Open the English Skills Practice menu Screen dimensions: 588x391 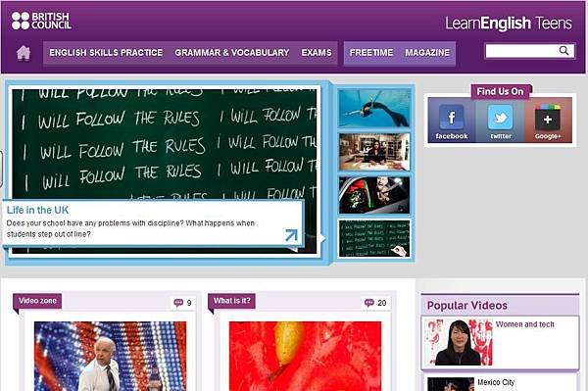click(106, 53)
